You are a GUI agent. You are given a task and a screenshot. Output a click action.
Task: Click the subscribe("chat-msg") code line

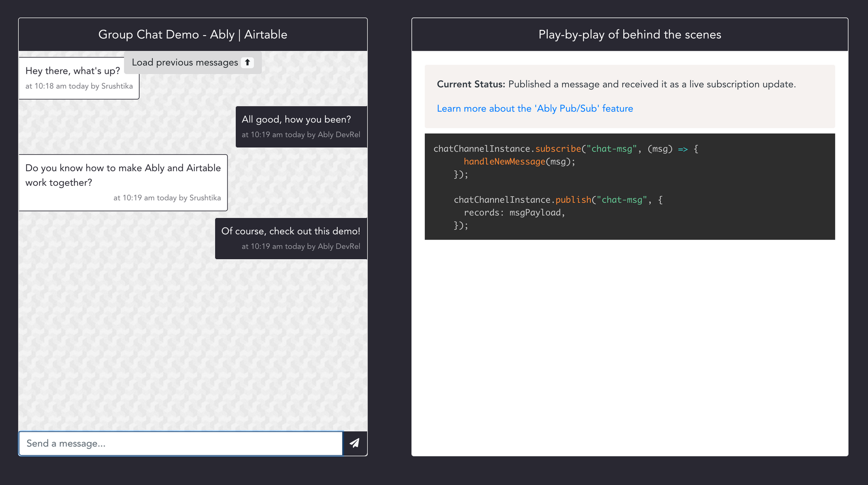566,149
